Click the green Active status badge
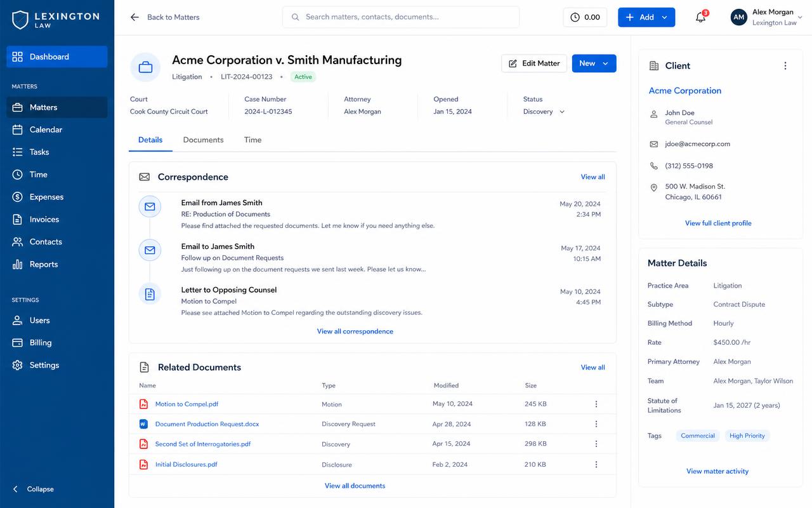Image resolution: width=812 pixels, height=508 pixels. pyautogui.click(x=303, y=77)
